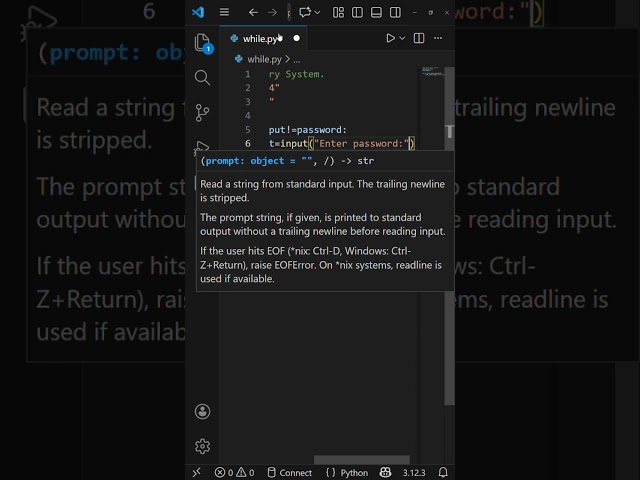The width and height of the screenshot is (640, 480).
Task: Select while.py in the breadcrumb
Action: pos(264,60)
